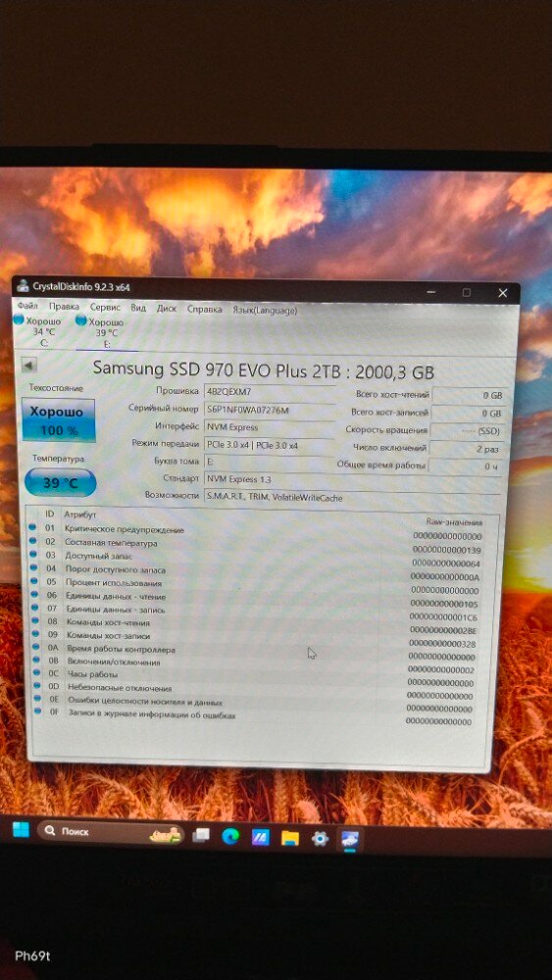Image resolution: width=552 pixels, height=980 pixels.
Task: Click the previous disk arrow button
Action: 28,365
